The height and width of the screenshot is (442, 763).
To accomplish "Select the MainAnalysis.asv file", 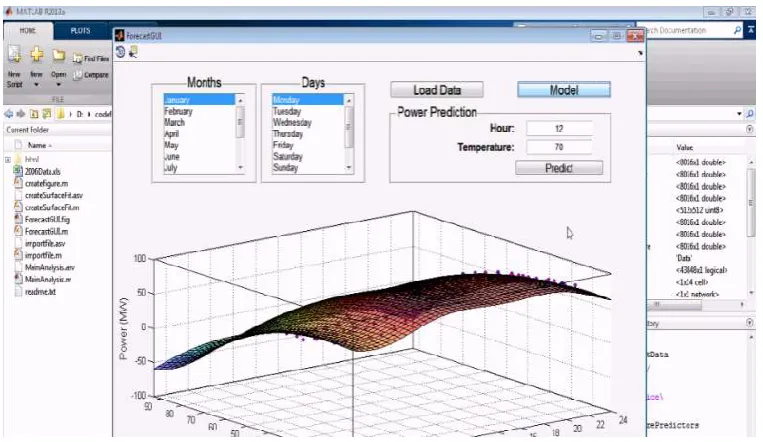I will [50, 267].
